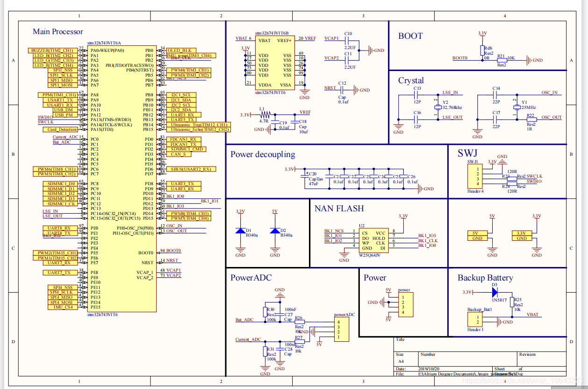Image resolution: width=588 pixels, height=389 pixels.
Task: Select the 5V/GND test point box
Action: 477,236
